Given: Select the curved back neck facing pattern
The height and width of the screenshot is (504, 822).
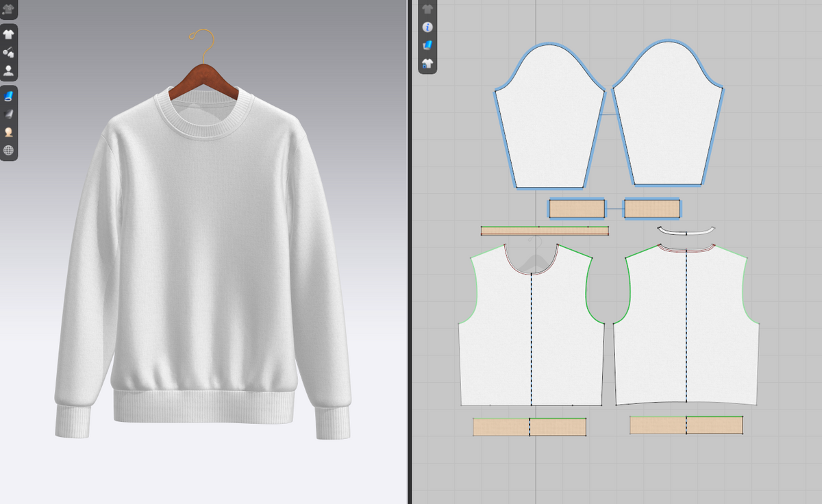Looking at the screenshot, I should 686,232.
